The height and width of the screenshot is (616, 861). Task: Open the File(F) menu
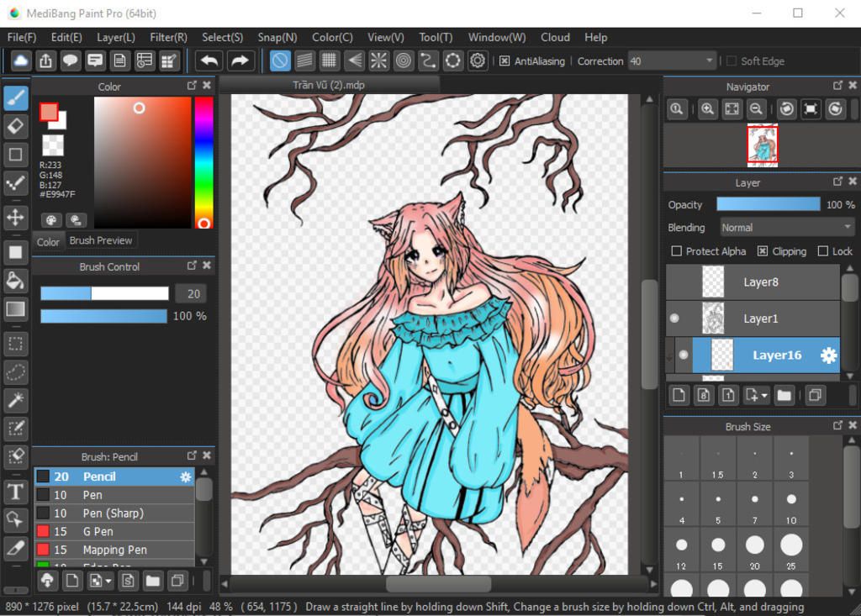click(22, 37)
